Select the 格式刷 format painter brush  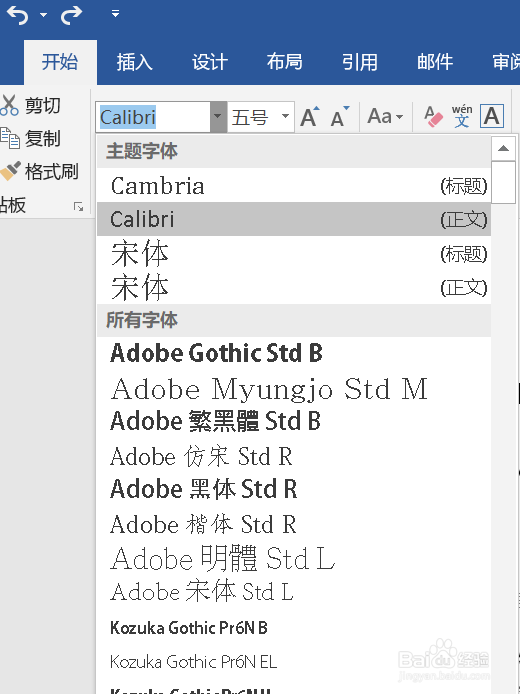click(10, 171)
